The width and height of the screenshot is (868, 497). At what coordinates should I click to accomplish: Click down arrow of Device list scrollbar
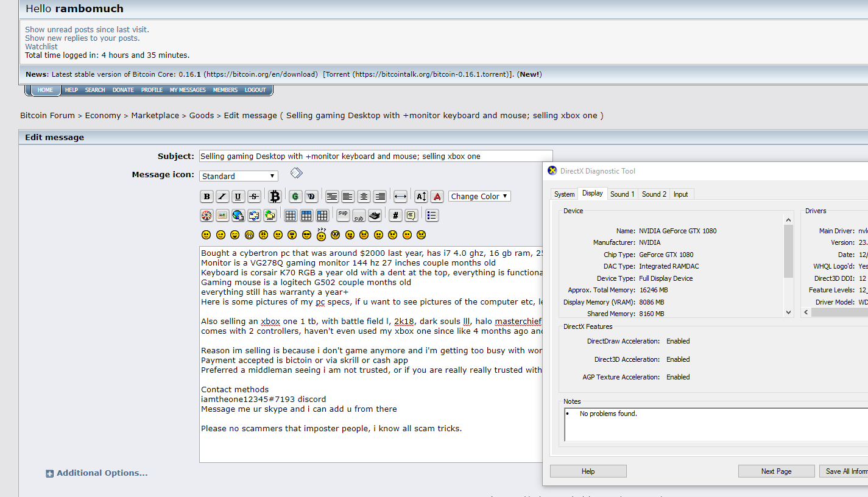click(x=788, y=312)
